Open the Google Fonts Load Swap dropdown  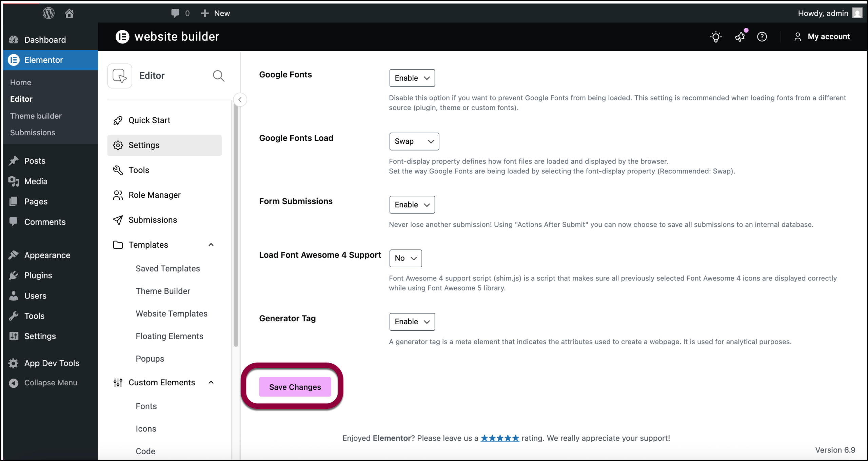tap(414, 141)
